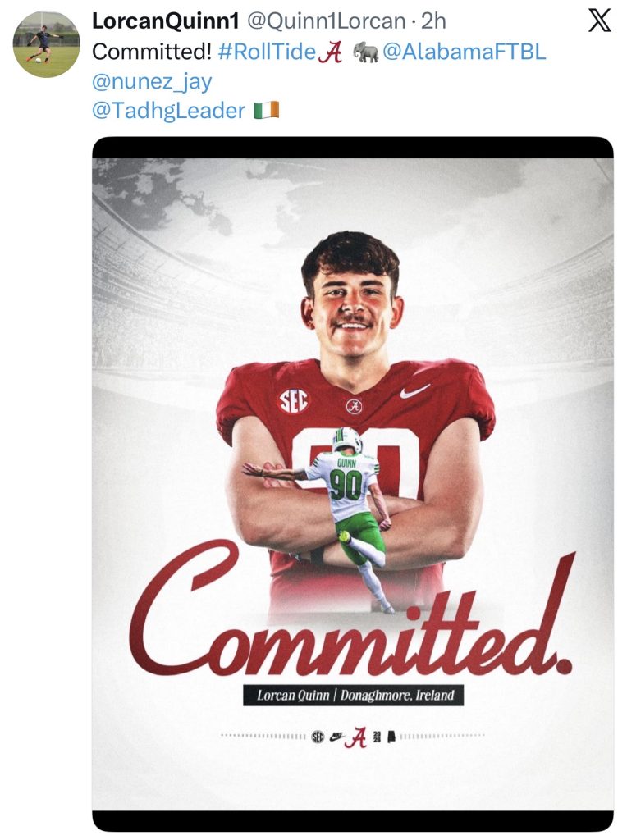Click the Alabama script A hashtag emoji
This screenshot has height=840, width=627.
pyautogui.click(x=330, y=52)
